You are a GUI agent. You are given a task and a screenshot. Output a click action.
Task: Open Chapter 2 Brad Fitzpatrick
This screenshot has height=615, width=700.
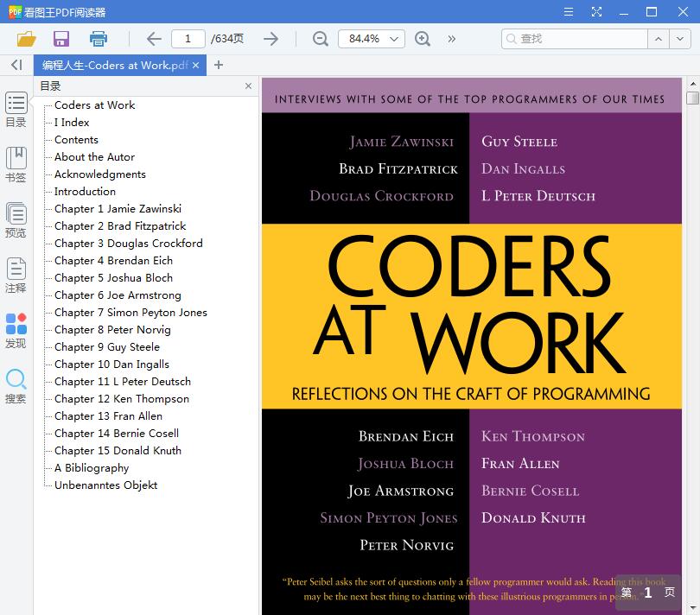pyautogui.click(x=120, y=226)
